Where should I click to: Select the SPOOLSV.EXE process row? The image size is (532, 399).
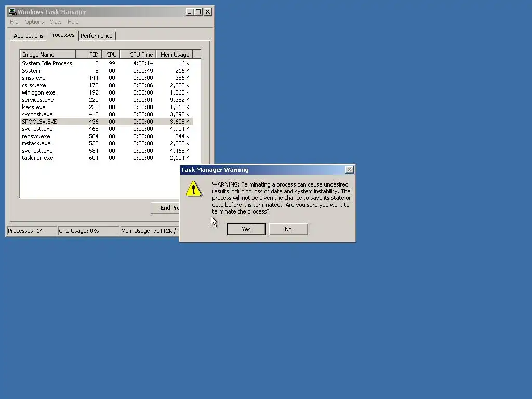[107, 122]
